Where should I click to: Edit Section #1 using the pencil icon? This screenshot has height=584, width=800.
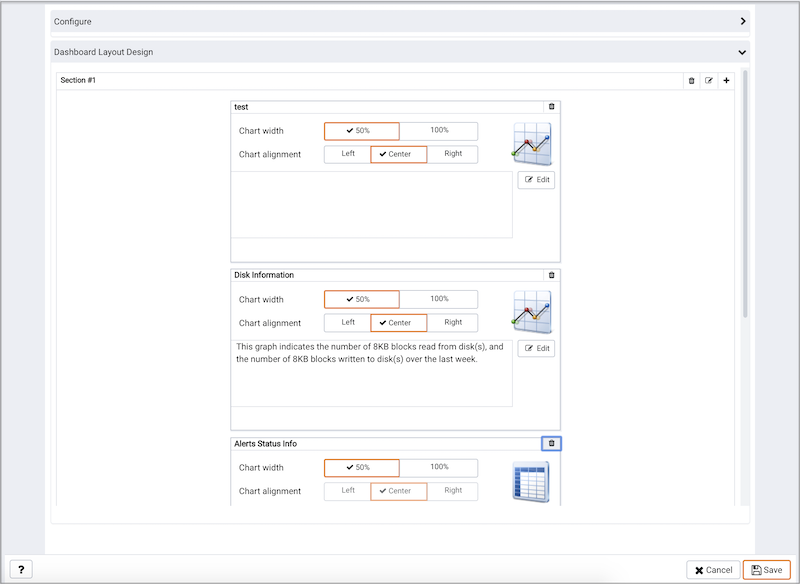[709, 81]
